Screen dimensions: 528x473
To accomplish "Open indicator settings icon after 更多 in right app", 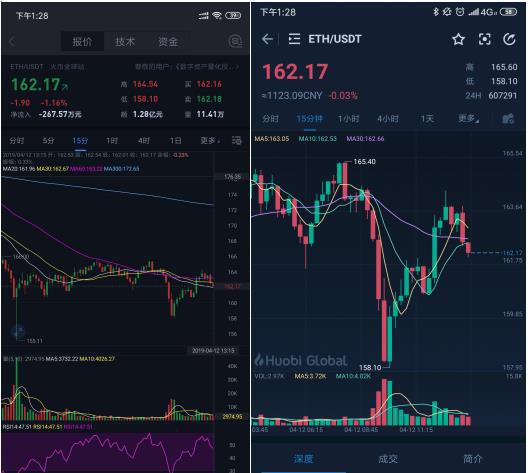I will [x=508, y=119].
